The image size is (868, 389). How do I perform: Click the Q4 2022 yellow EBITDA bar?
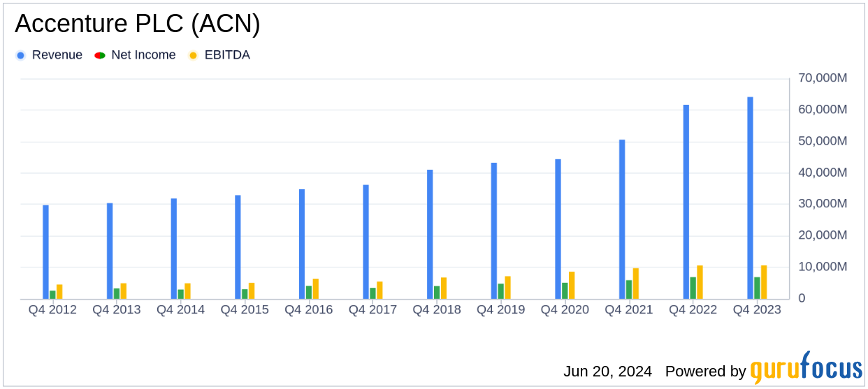(700, 282)
